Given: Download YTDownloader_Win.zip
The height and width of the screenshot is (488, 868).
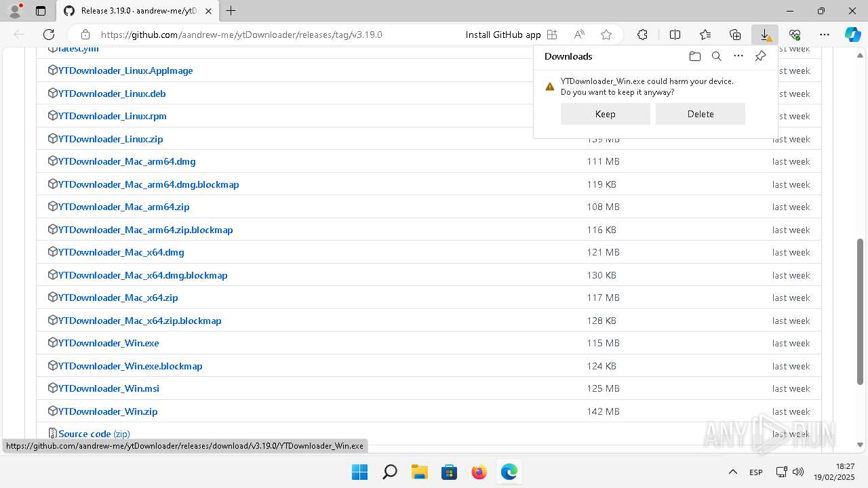Looking at the screenshot, I should (x=108, y=411).
